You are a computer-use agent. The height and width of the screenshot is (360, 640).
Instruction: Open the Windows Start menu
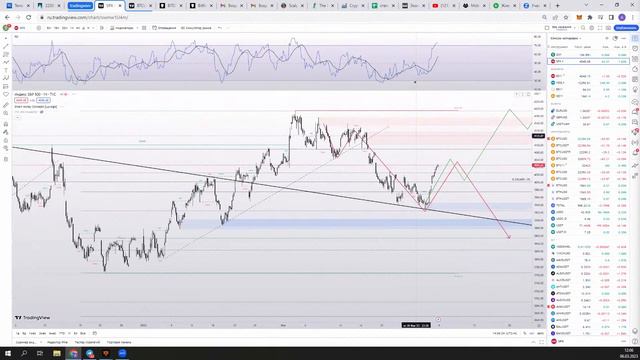pos(8,353)
